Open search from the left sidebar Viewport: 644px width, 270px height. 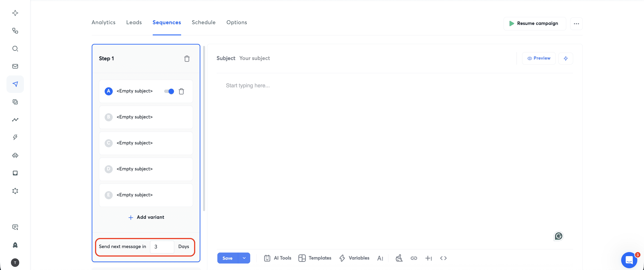15,49
